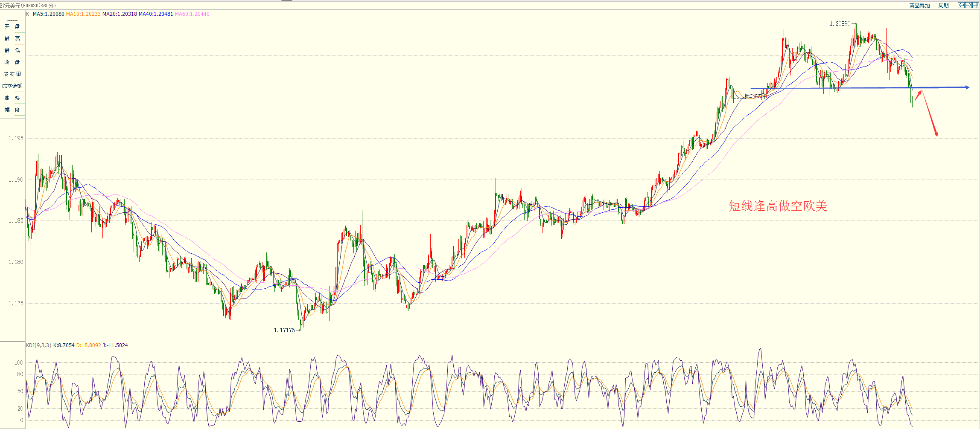980x429 pixels.
Task: Click the right arrow navigation icon
Action: coord(968,5)
